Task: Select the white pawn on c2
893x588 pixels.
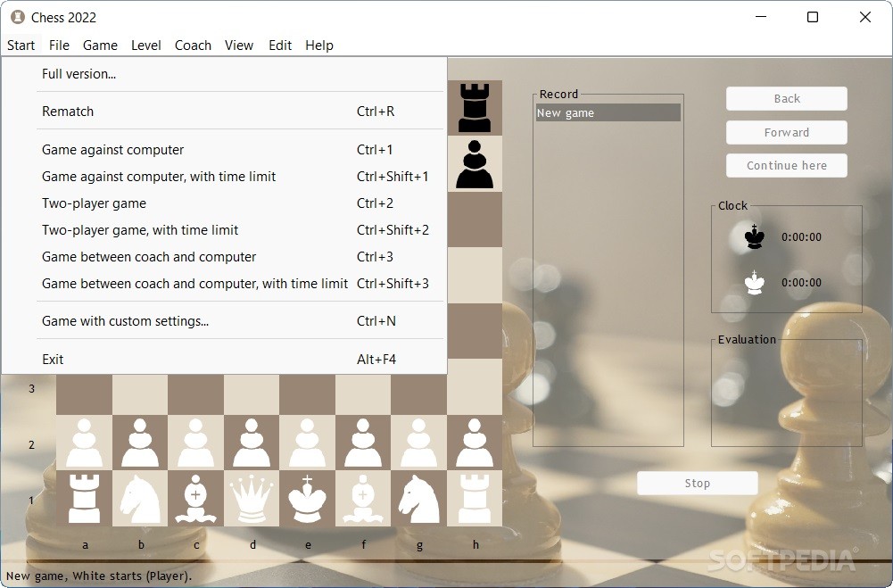Action: tap(195, 443)
